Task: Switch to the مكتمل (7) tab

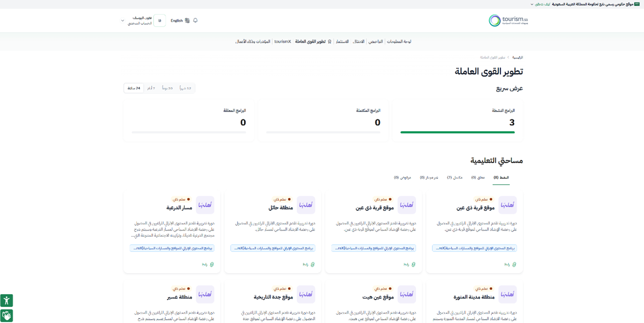Action: (x=455, y=178)
